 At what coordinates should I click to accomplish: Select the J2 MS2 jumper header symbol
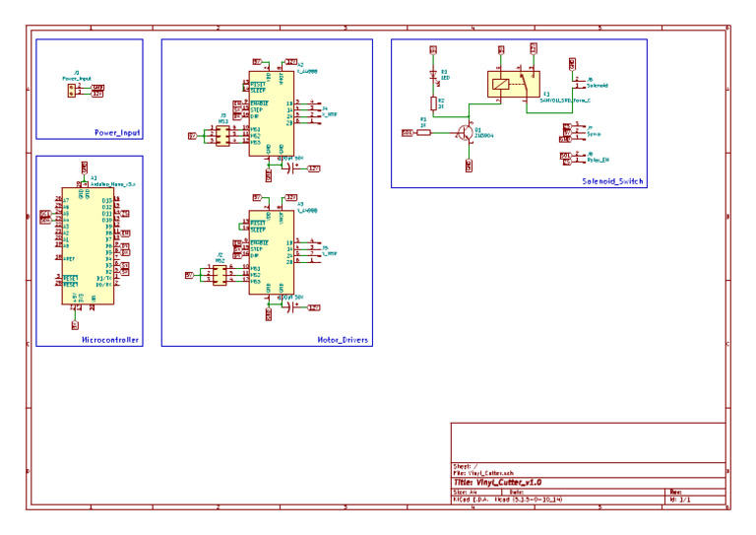coord(220,275)
